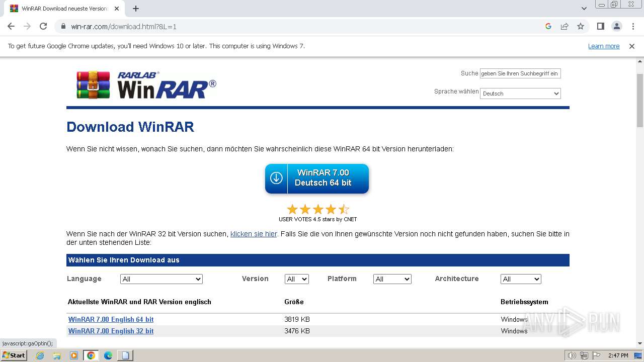View site security info via lock icon
The image size is (644, 362).
coord(63,26)
